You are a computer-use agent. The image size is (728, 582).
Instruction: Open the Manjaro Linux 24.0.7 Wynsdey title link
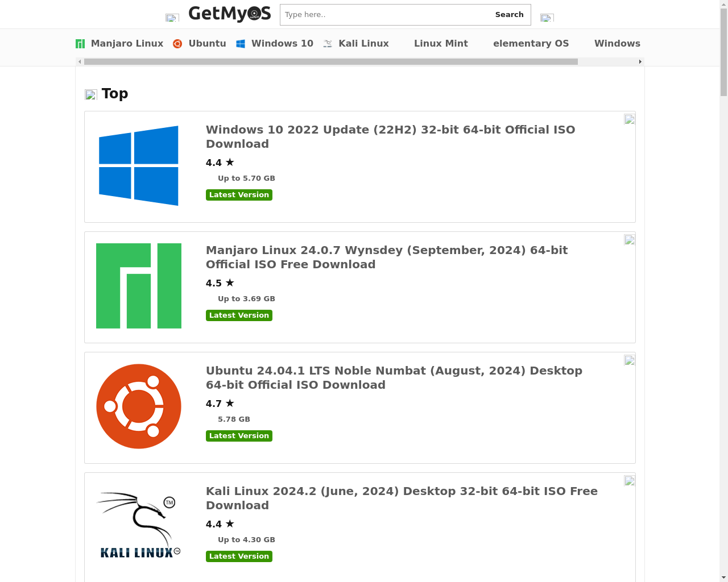point(387,257)
